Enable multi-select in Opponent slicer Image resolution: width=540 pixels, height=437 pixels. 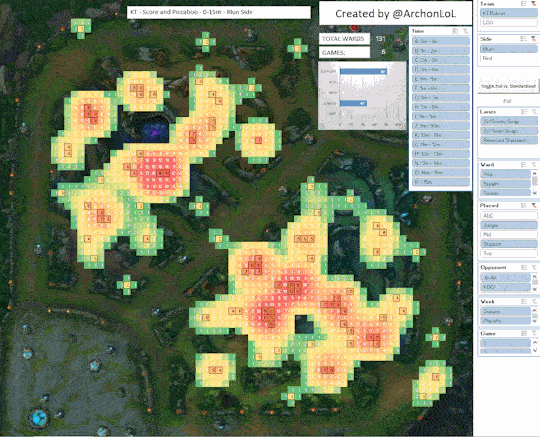click(524, 267)
